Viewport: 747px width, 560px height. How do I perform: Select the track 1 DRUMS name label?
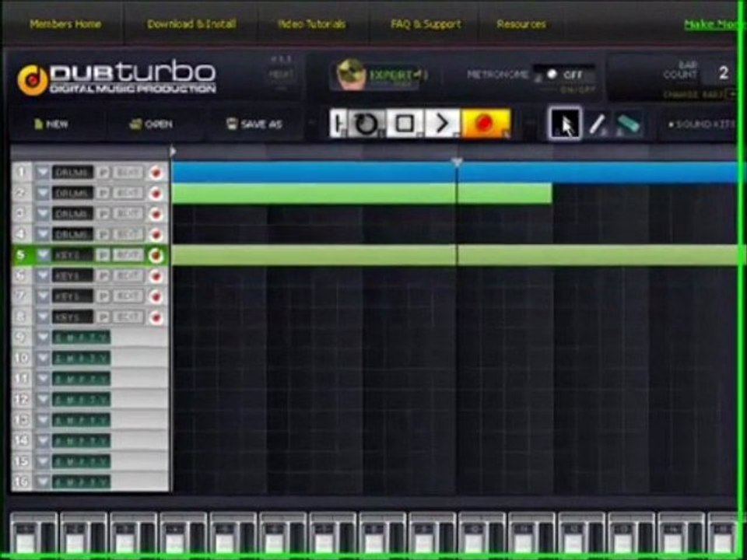pos(72,173)
